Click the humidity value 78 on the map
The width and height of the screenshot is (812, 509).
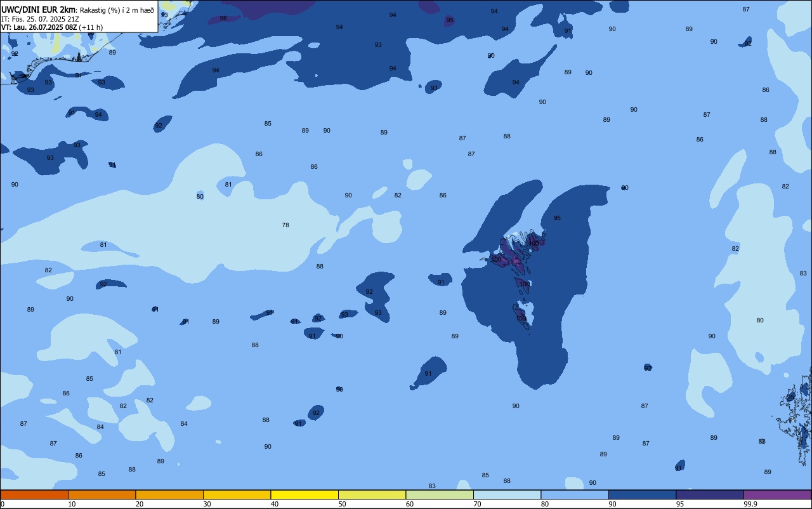click(x=285, y=225)
